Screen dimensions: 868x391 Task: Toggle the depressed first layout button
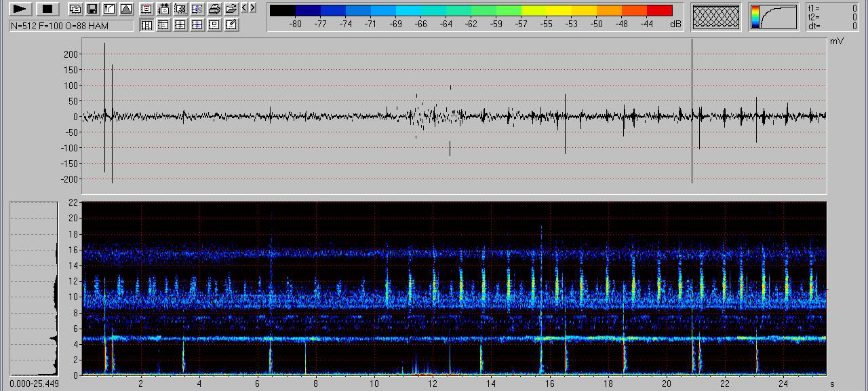pos(146,25)
